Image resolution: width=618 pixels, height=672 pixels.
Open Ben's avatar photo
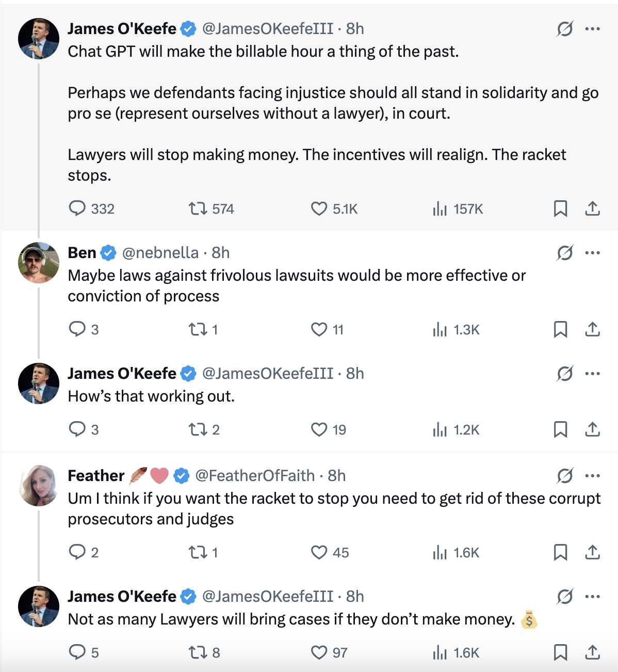click(x=39, y=262)
